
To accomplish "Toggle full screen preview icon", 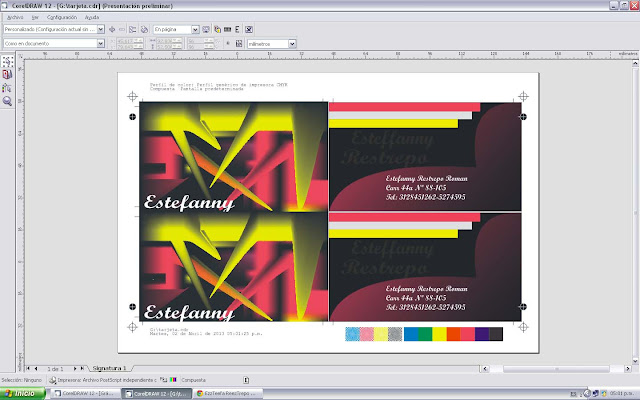I will [x=206, y=29].
